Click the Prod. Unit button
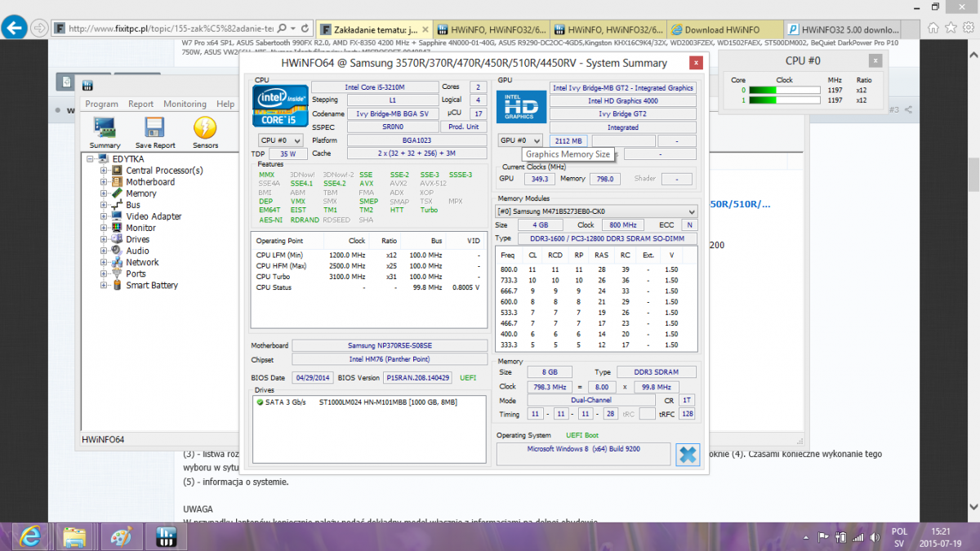 (463, 127)
